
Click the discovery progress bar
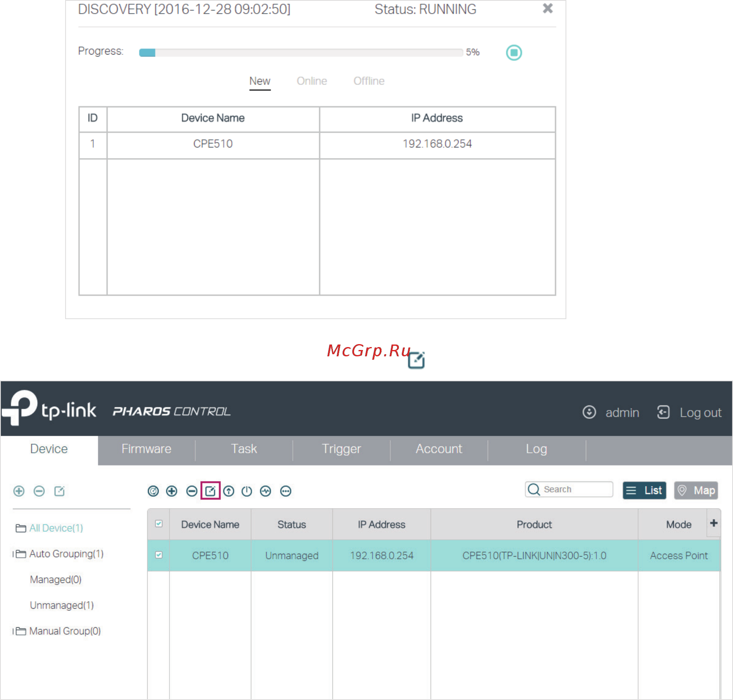point(301,52)
